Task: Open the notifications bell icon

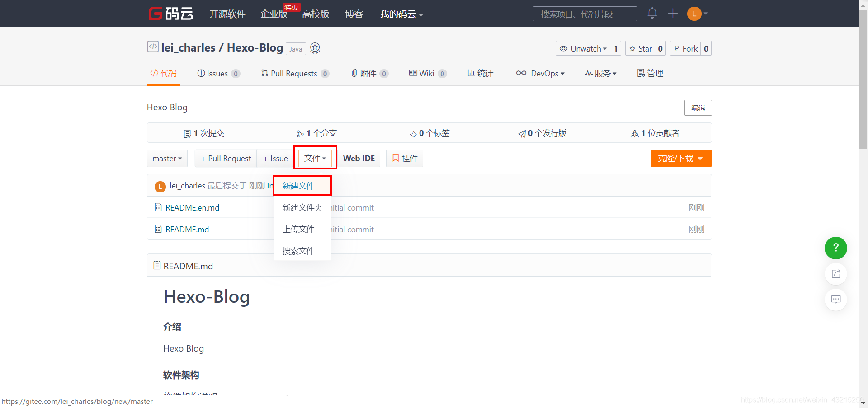Action: 652,13
